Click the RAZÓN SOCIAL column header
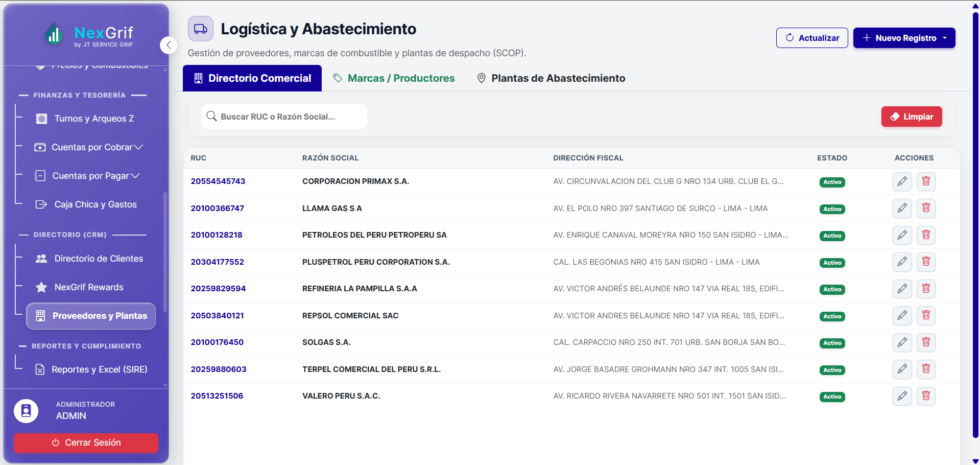980x465 pixels. click(330, 158)
